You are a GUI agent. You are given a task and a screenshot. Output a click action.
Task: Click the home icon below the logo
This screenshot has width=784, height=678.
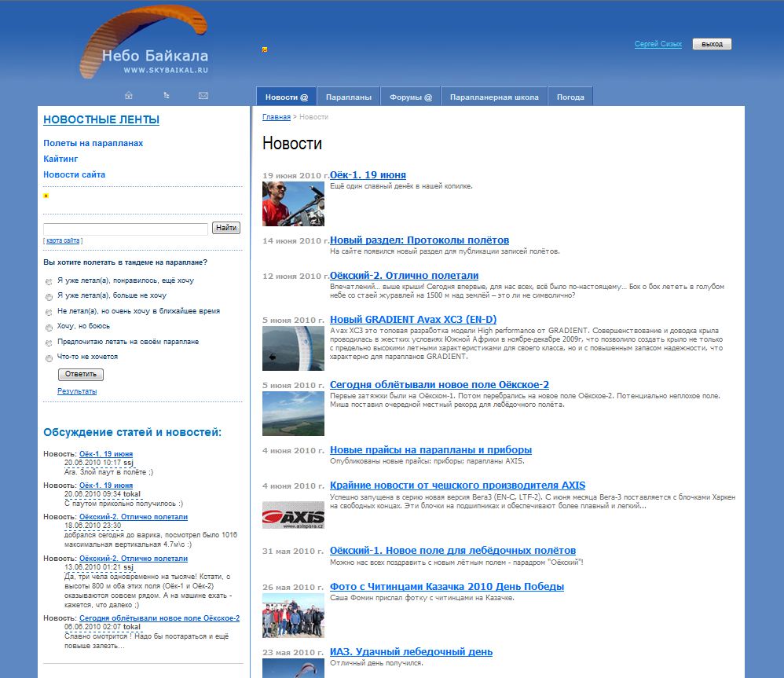pyautogui.click(x=129, y=96)
